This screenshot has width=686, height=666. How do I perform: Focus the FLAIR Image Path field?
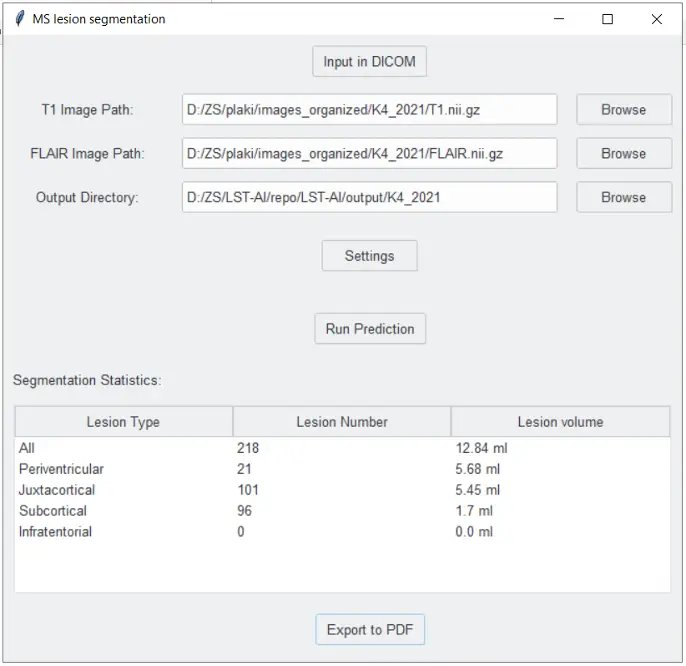click(x=369, y=154)
